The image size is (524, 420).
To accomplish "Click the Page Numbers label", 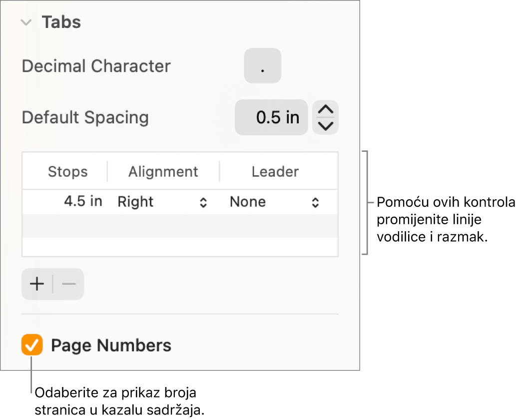I will (111, 345).
